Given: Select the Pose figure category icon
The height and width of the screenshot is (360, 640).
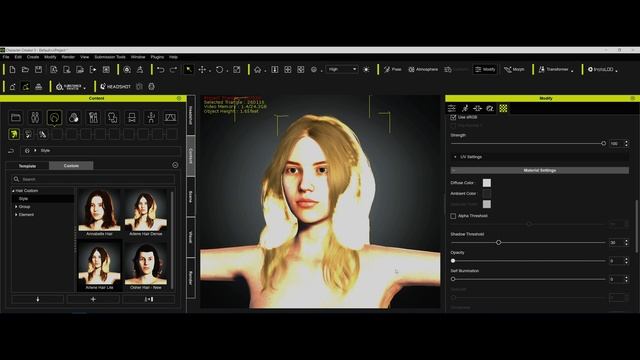Looking at the screenshot, I should [x=151, y=118].
